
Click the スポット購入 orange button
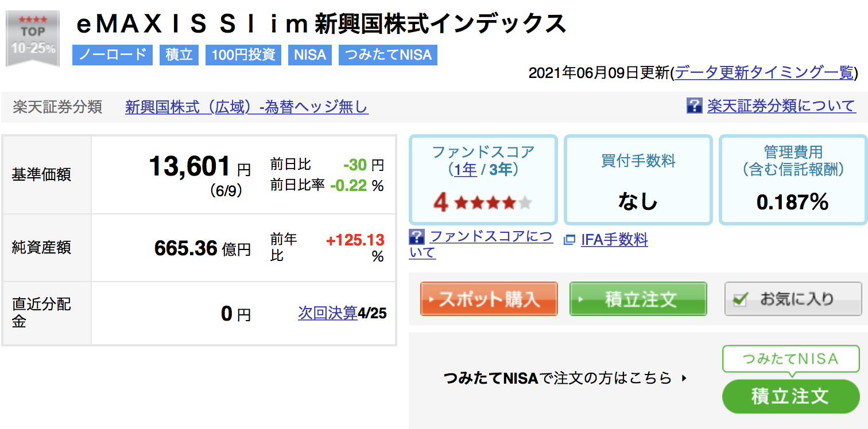coord(489,299)
